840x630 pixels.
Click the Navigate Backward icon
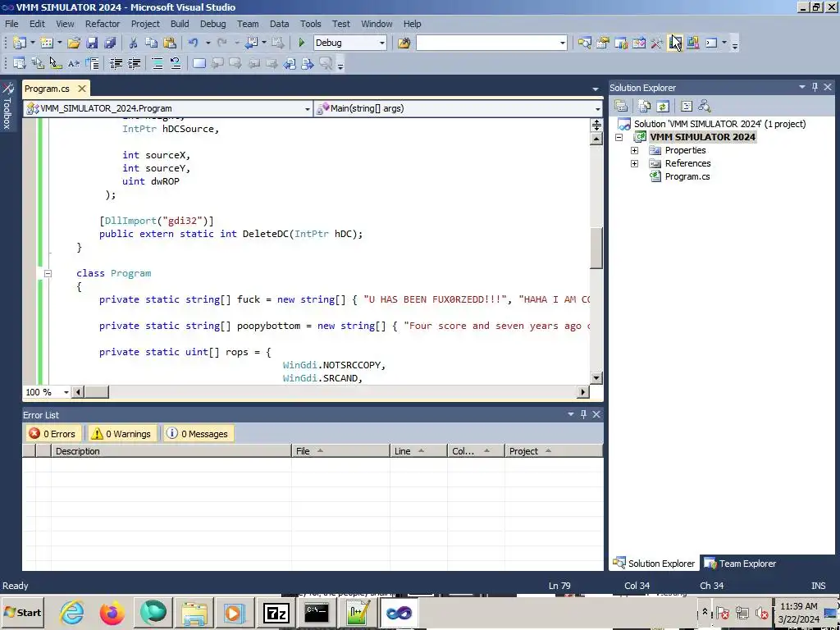point(251,43)
